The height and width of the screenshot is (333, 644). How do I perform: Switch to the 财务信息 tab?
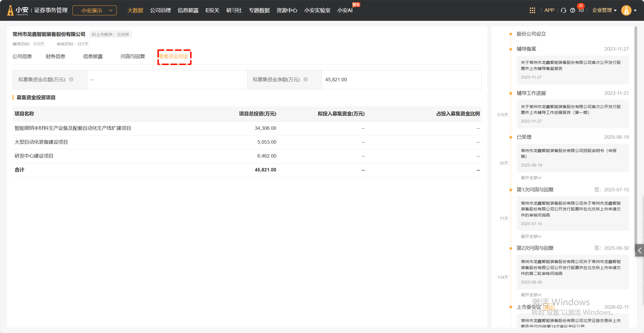(x=55, y=56)
